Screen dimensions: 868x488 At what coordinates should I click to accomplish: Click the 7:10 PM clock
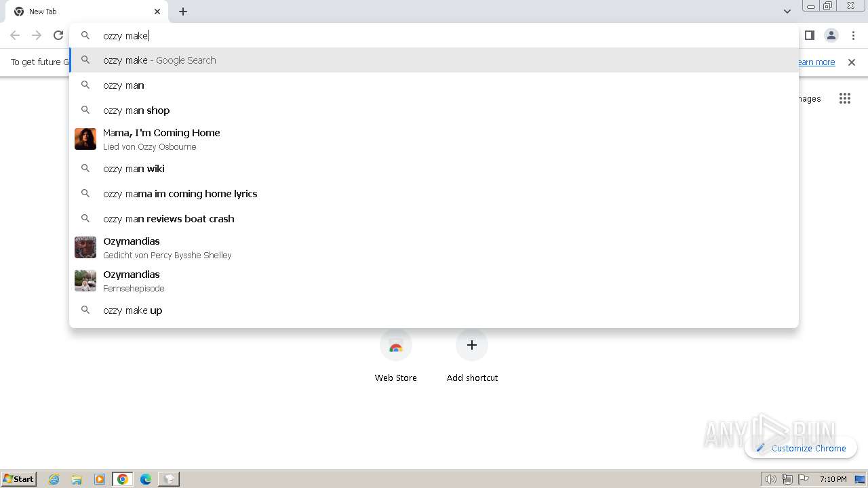tap(833, 479)
